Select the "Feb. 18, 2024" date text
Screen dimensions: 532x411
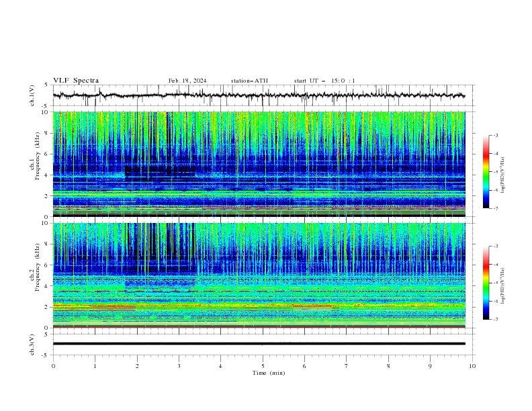pyautogui.click(x=187, y=81)
